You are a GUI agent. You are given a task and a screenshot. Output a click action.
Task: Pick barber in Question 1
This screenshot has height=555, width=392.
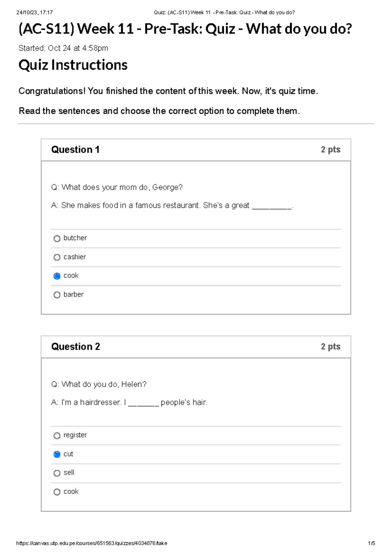[x=57, y=294]
